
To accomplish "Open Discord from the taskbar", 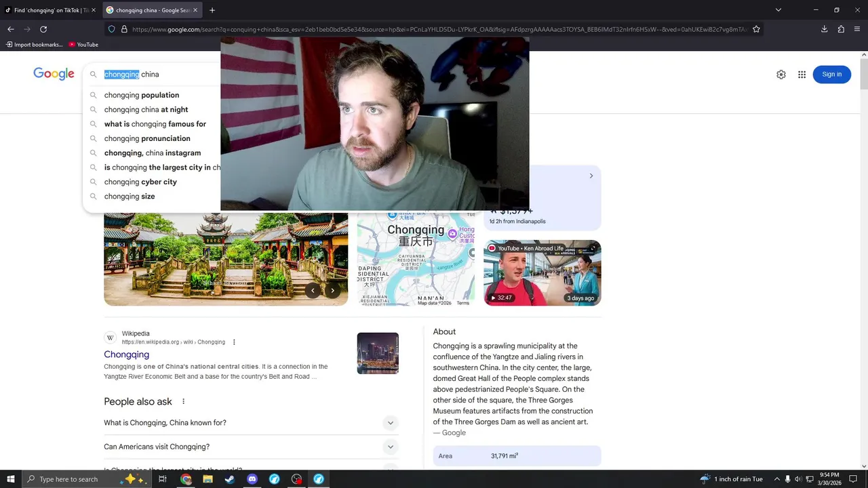I will pos(252,479).
